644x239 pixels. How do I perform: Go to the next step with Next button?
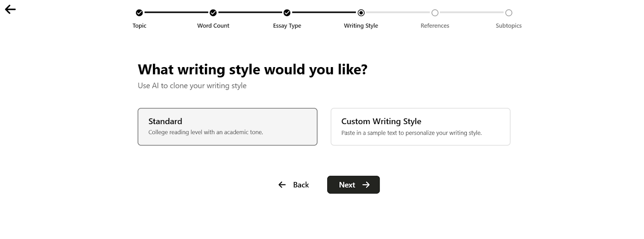point(353,185)
